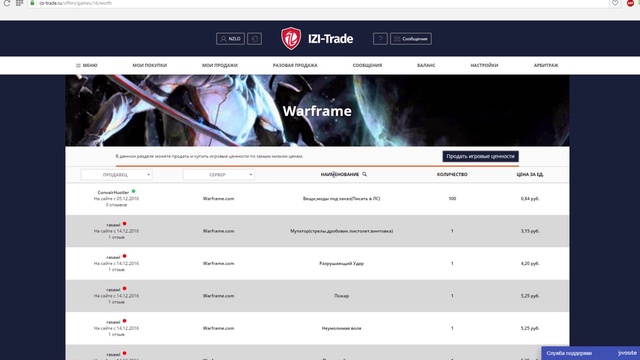
Task: Open the Сообщения button in the header
Action: pyautogui.click(x=411, y=39)
